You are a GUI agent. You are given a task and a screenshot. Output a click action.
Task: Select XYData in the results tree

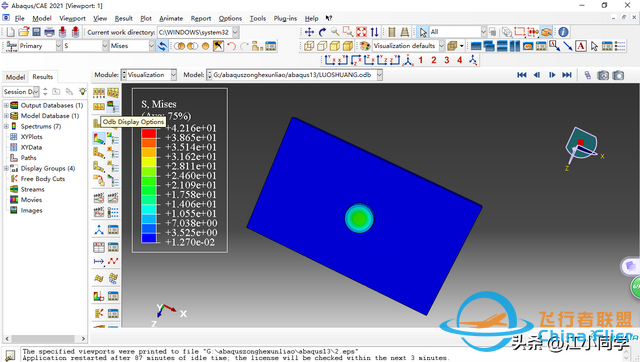31,147
